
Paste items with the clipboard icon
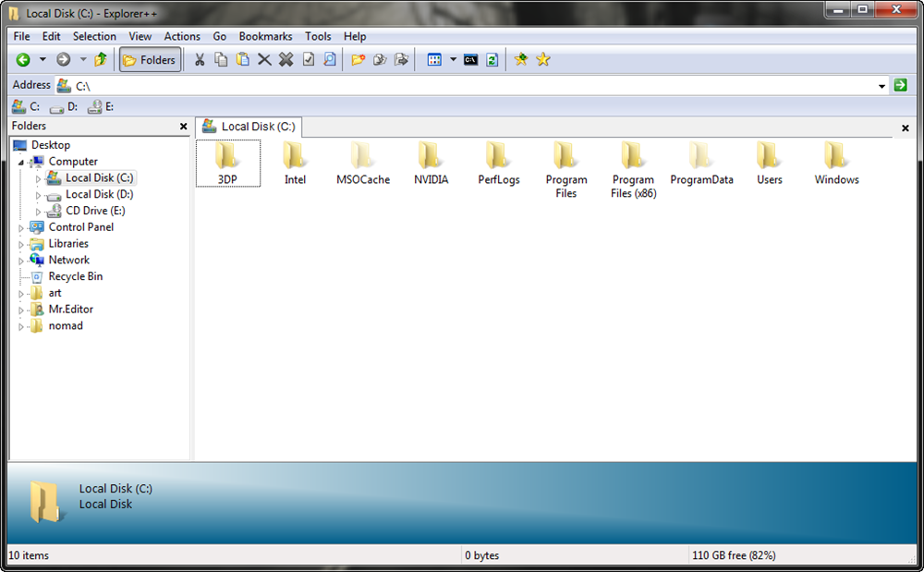pyautogui.click(x=242, y=59)
